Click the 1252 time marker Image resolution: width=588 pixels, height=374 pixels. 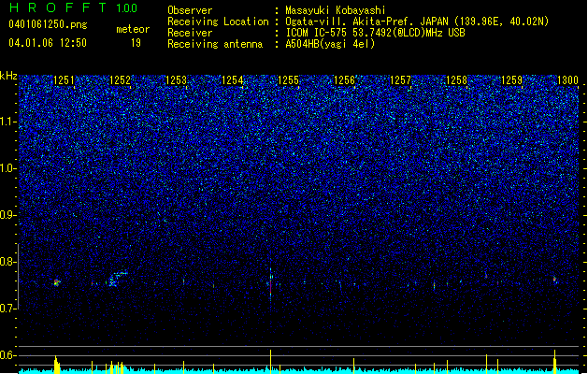click(x=120, y=80)
